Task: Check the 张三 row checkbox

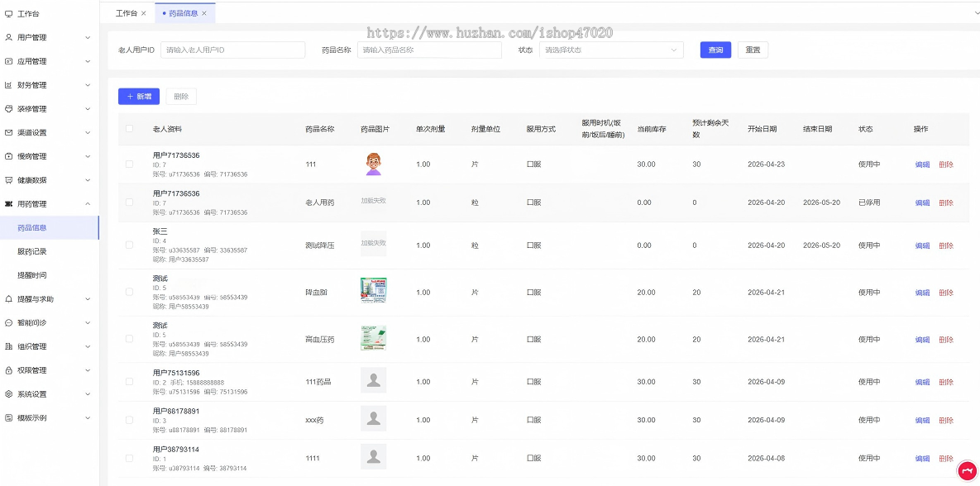Action: click(129, 245)
